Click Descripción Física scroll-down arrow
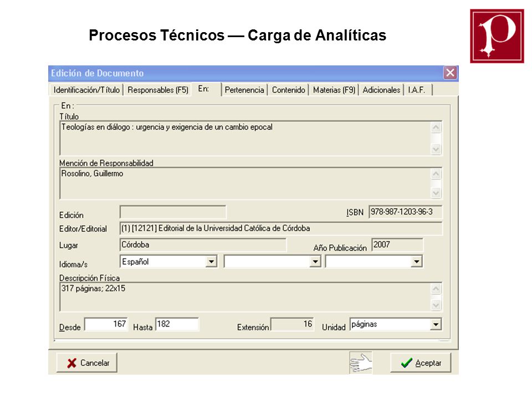 tap(436, 305)
